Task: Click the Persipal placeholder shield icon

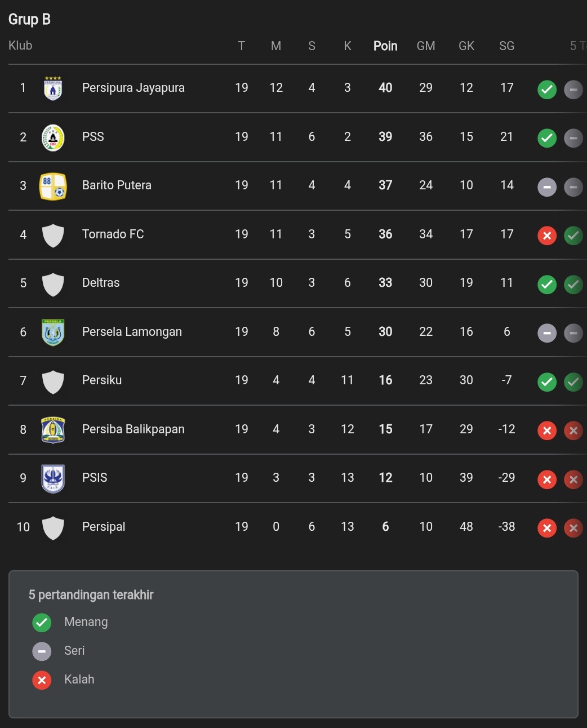Action: [53, 527]
